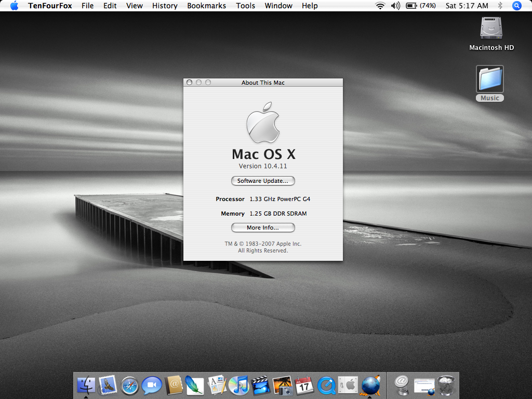Open the Help menu
Screen dimensions: 532x399
click(310, 6)
